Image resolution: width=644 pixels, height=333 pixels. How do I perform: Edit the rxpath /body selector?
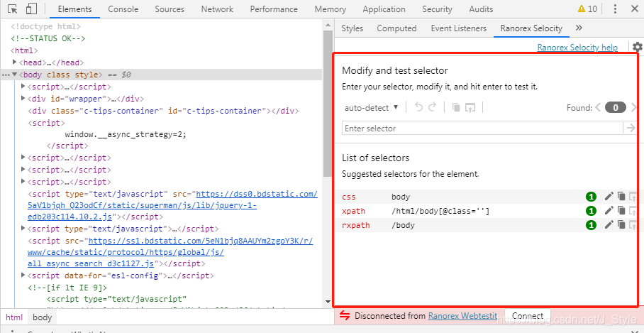pos(609,224)
